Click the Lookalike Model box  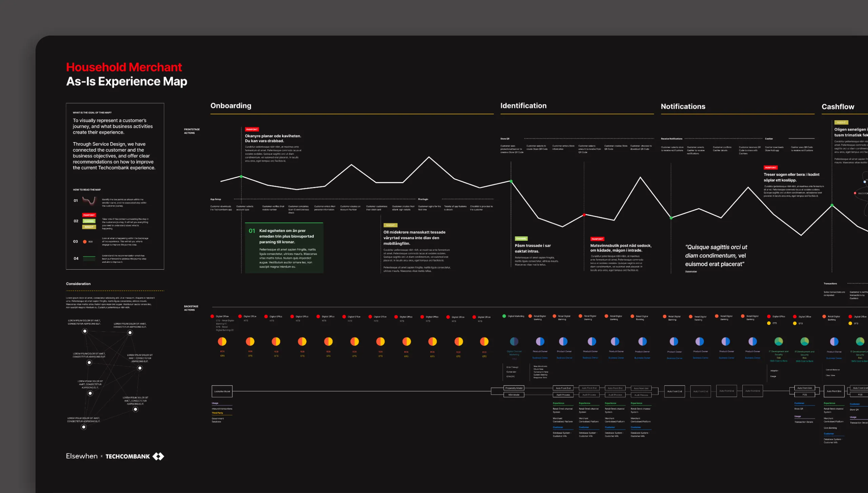[222, 391]
